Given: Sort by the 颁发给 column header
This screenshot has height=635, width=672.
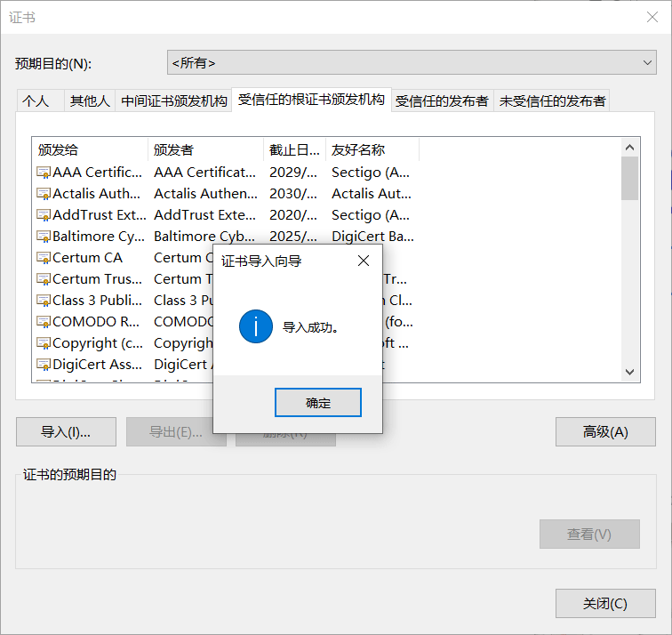Looking at the screenshot, I should click(x=90, y=149).
